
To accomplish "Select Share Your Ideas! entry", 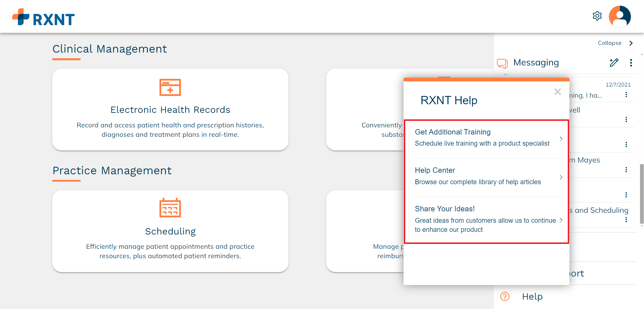I will click(x=488, y=220).
